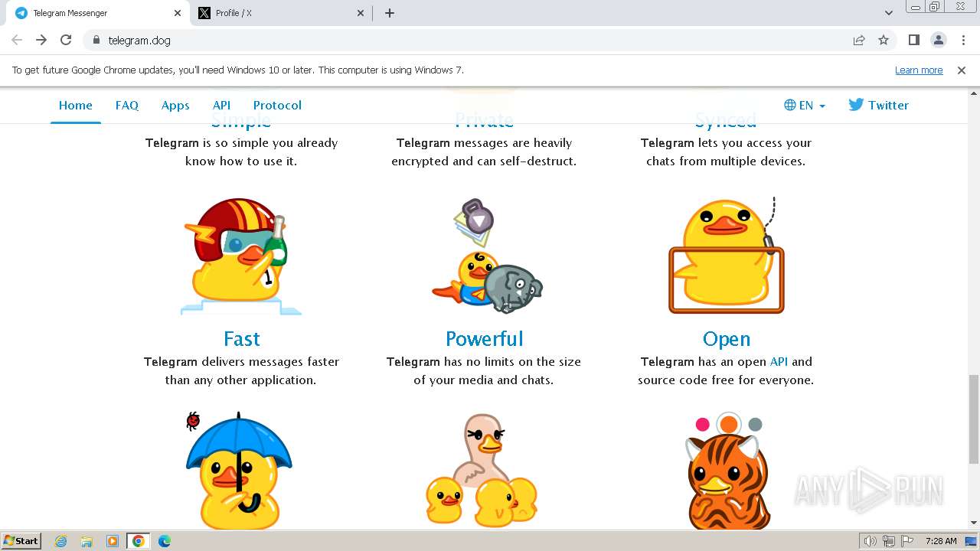
Task: Bookmark this page with the star
Action: (884, 40)
